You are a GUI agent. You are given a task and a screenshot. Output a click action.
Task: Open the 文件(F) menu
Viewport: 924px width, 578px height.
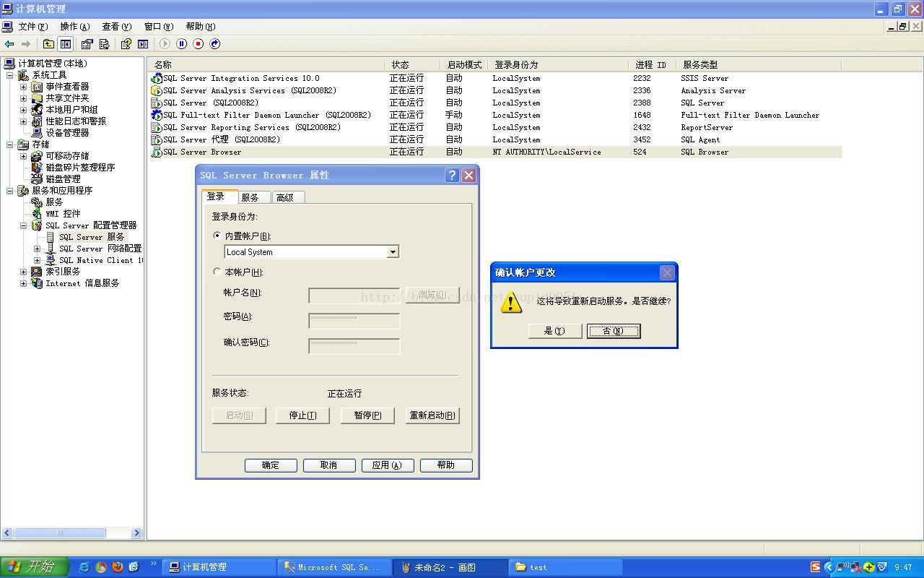pos(32,27)
